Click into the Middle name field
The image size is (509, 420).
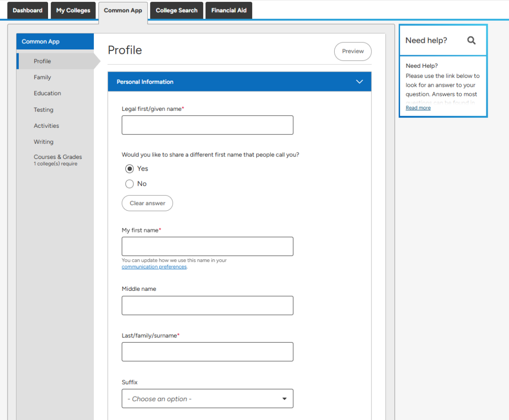(x=207, y=305)
